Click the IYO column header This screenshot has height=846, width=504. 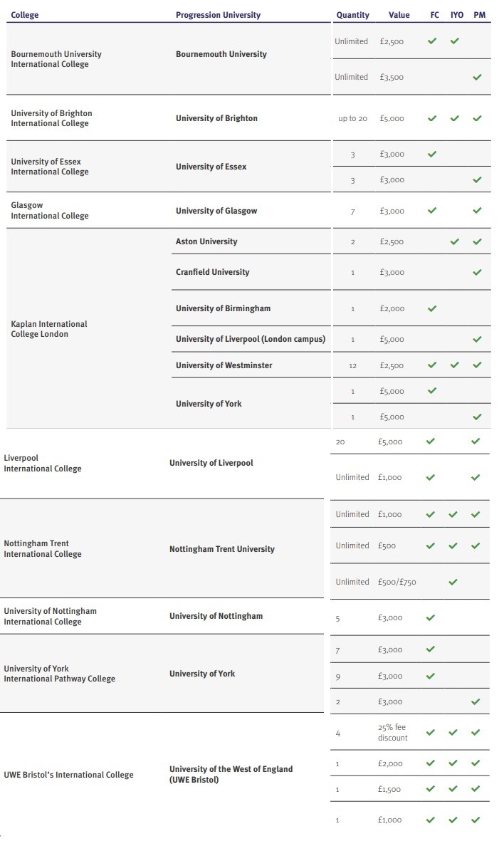457,15
